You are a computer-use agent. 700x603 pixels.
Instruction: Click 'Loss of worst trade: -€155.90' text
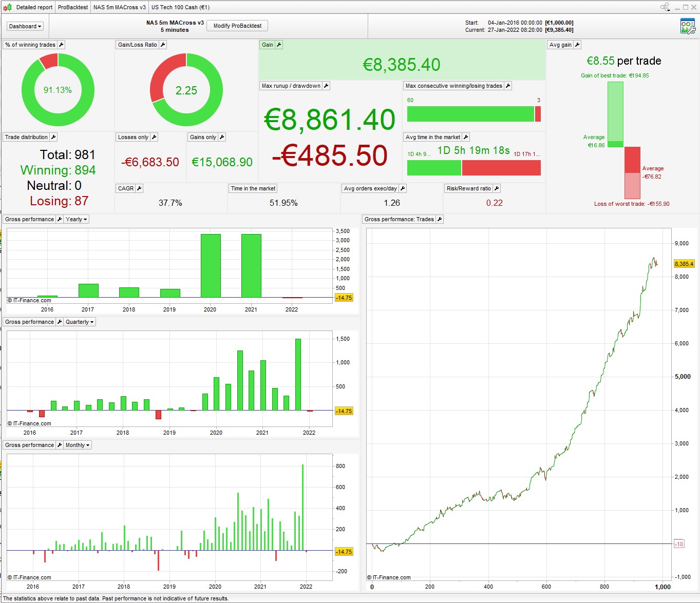pos(632,204)
